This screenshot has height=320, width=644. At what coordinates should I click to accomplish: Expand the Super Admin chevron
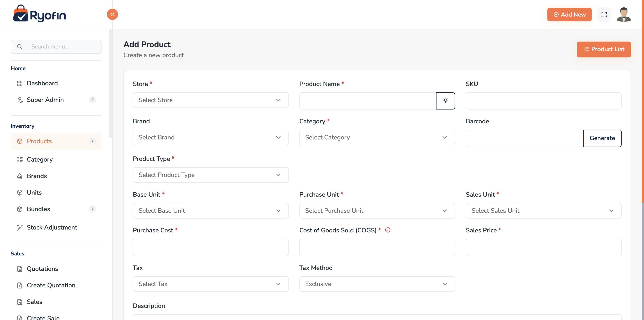pos(93,100)
